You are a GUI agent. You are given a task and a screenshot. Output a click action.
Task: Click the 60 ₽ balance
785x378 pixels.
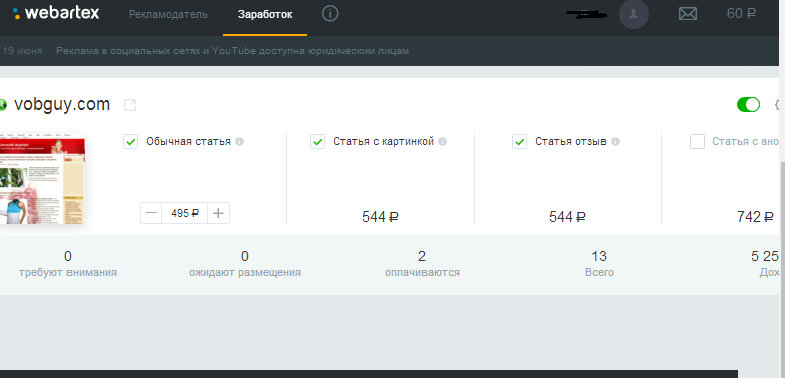[x=741, y=14]
